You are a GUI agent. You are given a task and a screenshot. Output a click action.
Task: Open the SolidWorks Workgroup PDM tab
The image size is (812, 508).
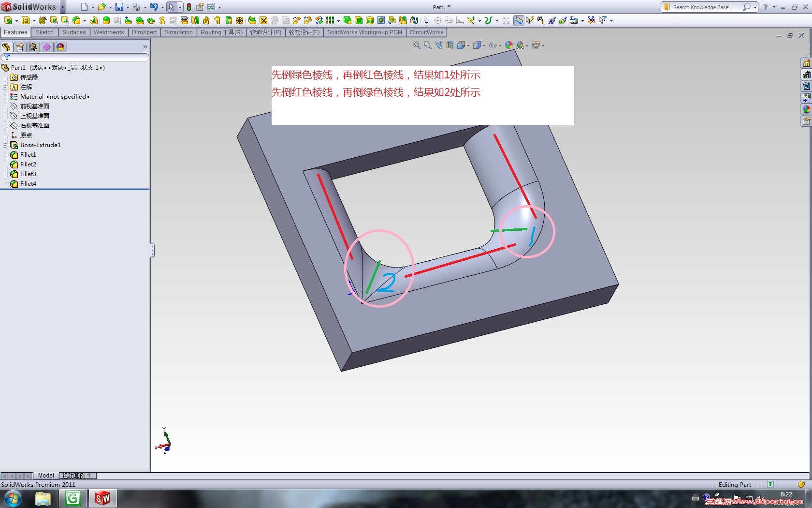tap(364, 32)
